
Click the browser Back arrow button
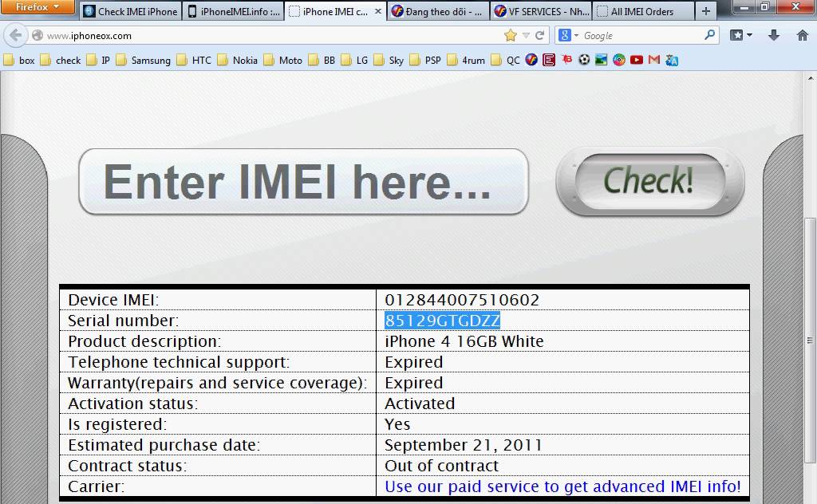point(16,35)
